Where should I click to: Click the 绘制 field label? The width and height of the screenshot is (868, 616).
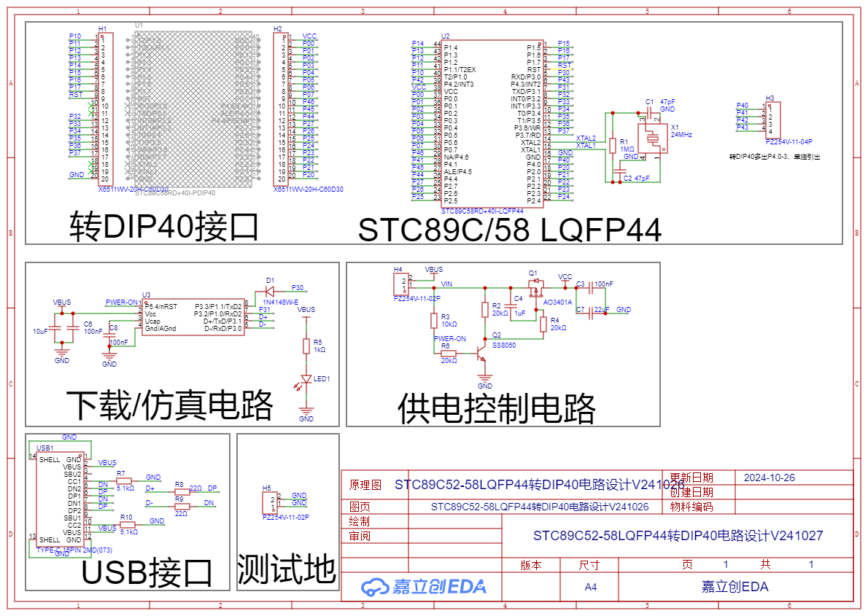360,521
